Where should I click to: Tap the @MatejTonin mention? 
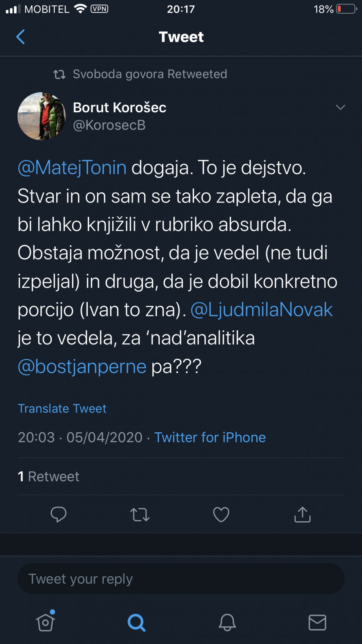72,168
